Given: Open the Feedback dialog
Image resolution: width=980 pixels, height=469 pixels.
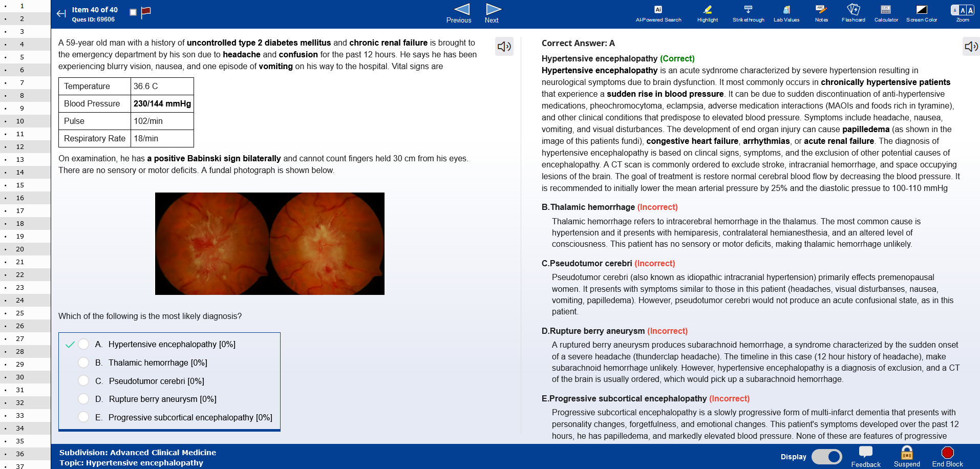Looking at the screenshot, I should (866, 457).
